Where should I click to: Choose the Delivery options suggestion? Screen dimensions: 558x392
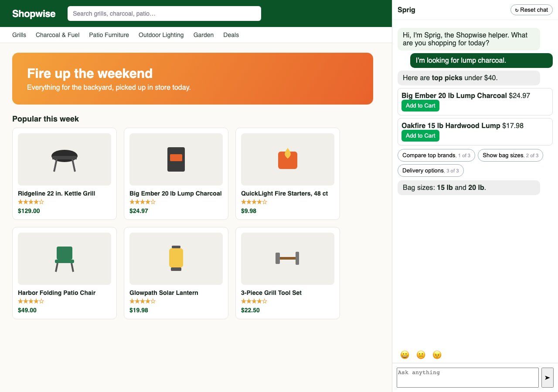coord(431,171)
